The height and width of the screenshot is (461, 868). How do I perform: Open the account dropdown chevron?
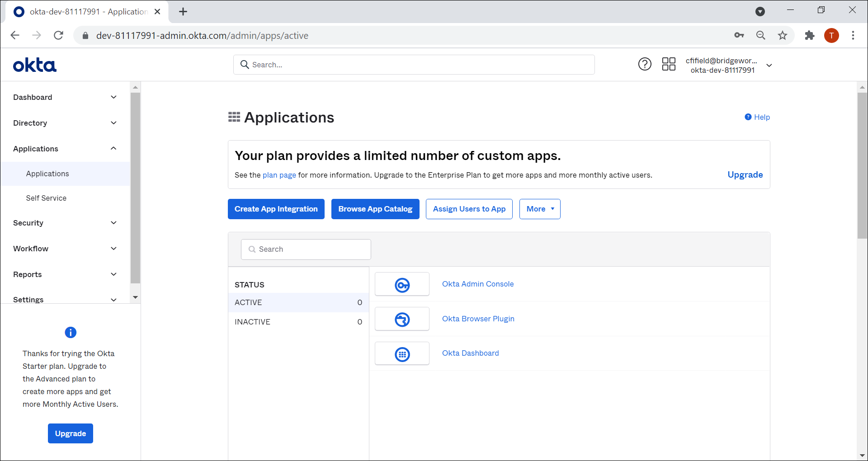tap(769, 66)
